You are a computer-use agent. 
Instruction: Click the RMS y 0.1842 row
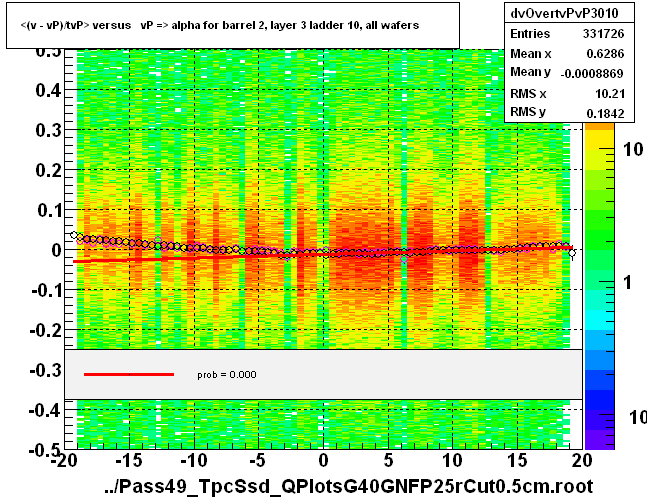[x=567, y=112]
